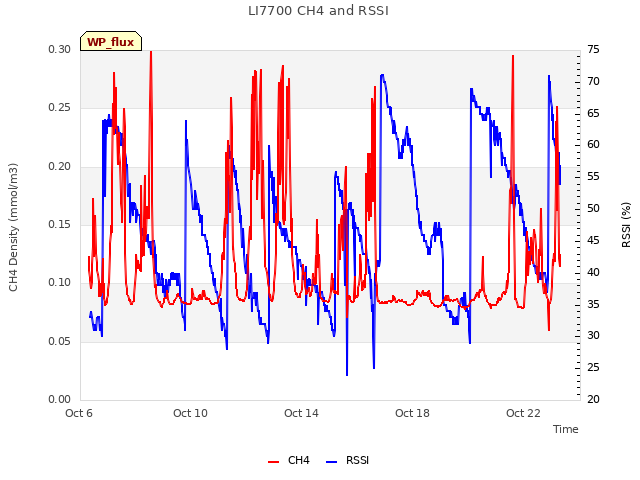This screenshot has width=640, height=480.
Task: Click the 0.10 left axis value
Action: [60, 283]
